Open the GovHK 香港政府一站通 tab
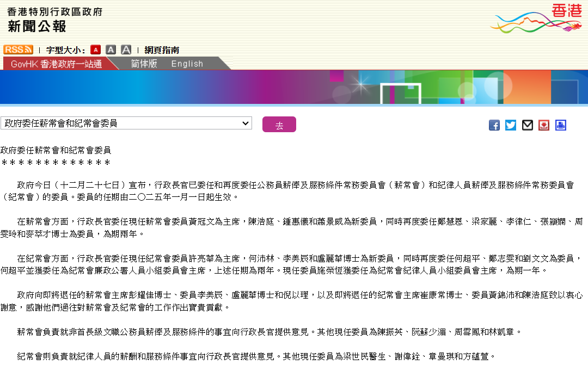 click(x=56, y=64)
